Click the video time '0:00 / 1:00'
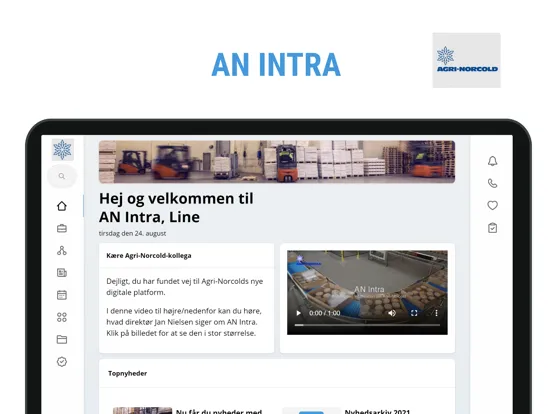The height and width of the screenshot is (414, 552). (325, 313)
